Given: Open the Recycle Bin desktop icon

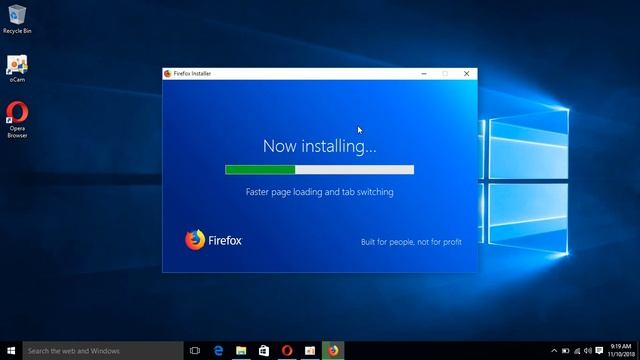Looking at the screenshot, I should [x=17, y=19].
